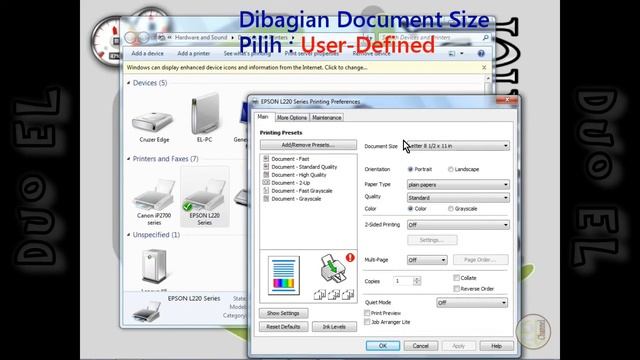
Task: Select Portrait orientation
Action: tap(410, 169)
